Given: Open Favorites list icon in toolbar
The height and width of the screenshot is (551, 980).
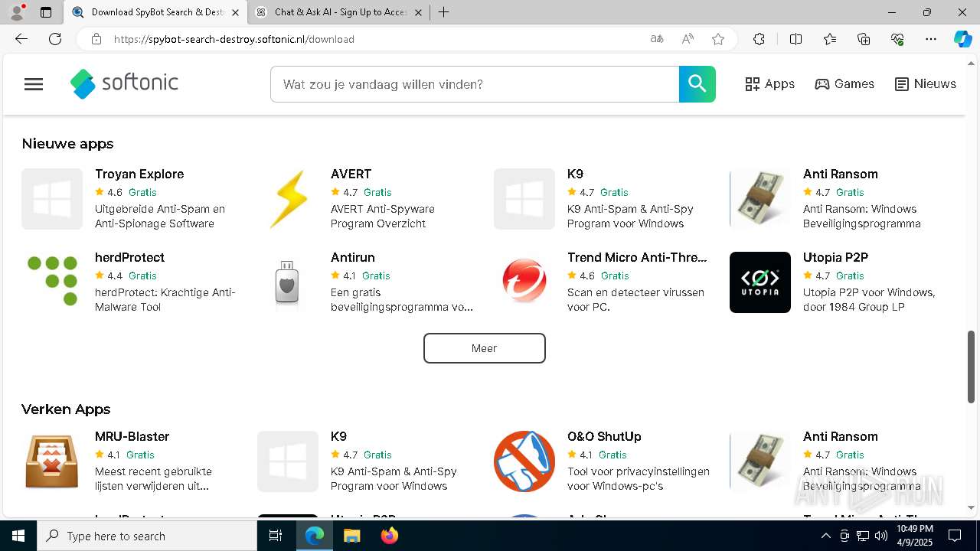Looking at the screenshot, I should (830, 39).
